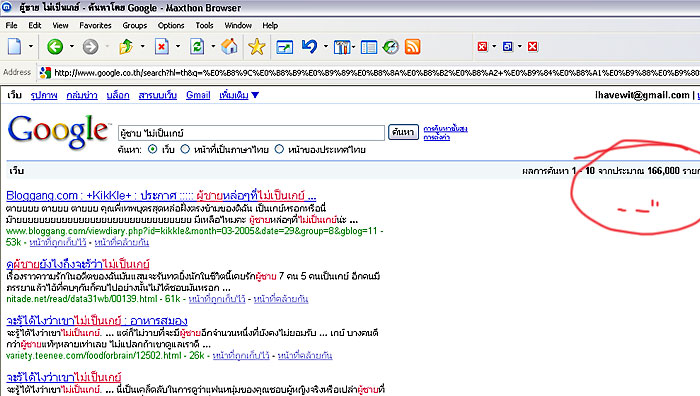700x396 pixels.
Task: Open dropdown arrow beside Undo icon
Action: tap(325, 46)
